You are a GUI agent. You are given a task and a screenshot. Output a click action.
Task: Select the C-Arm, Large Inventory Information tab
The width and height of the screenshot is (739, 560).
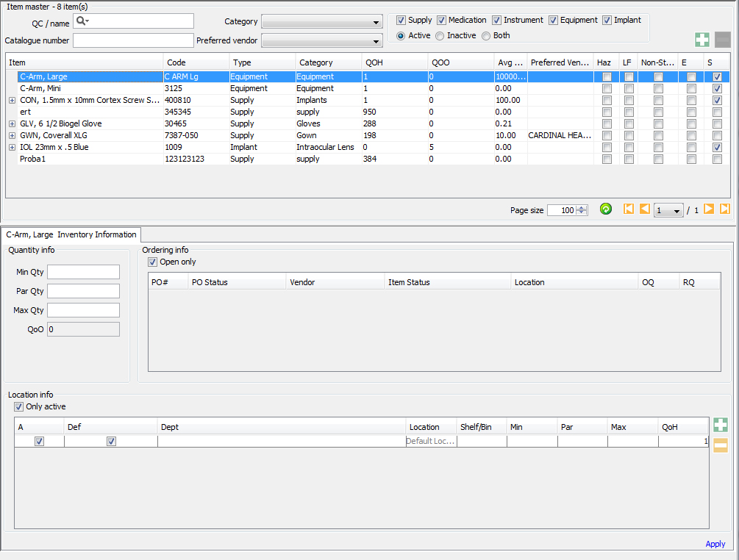[x=71, y=235]
